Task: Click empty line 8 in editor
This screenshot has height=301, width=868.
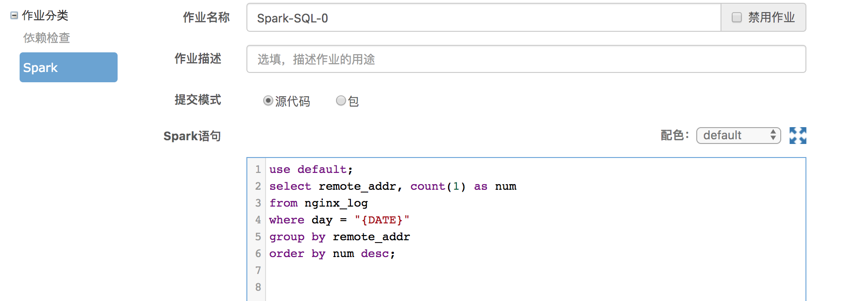Action: click(x=535, y=287)
